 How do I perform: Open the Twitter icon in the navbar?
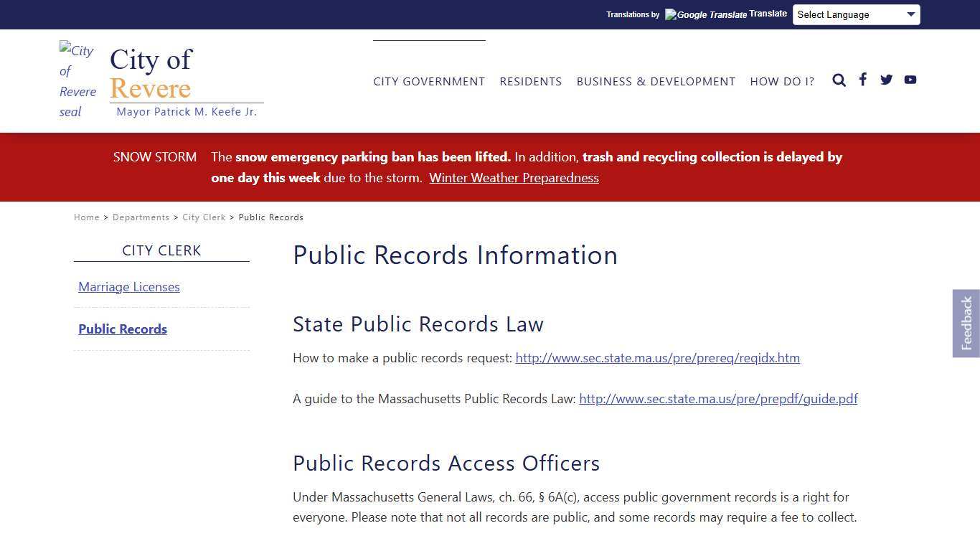[886, 80]
